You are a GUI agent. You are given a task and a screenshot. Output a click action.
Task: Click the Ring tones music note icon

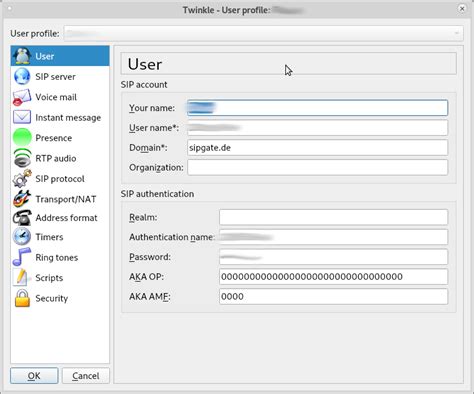point(22,257)
